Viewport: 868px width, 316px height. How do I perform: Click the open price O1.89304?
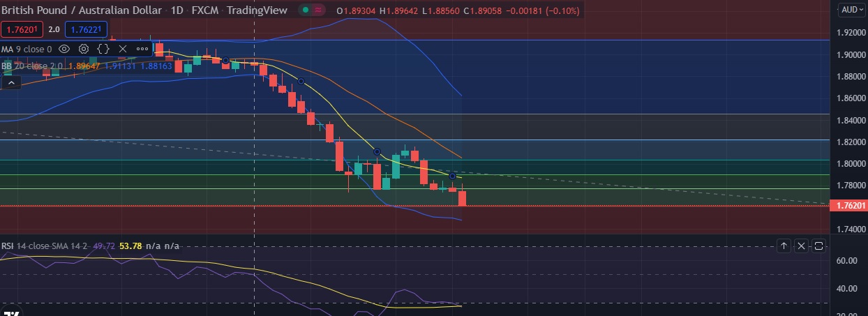pyautogui.click(x=356, y=10)
